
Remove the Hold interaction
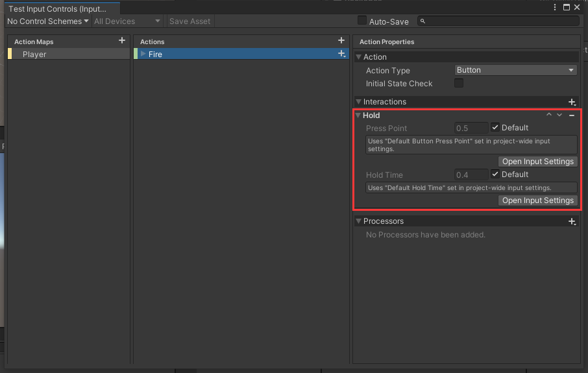[572, 115]
